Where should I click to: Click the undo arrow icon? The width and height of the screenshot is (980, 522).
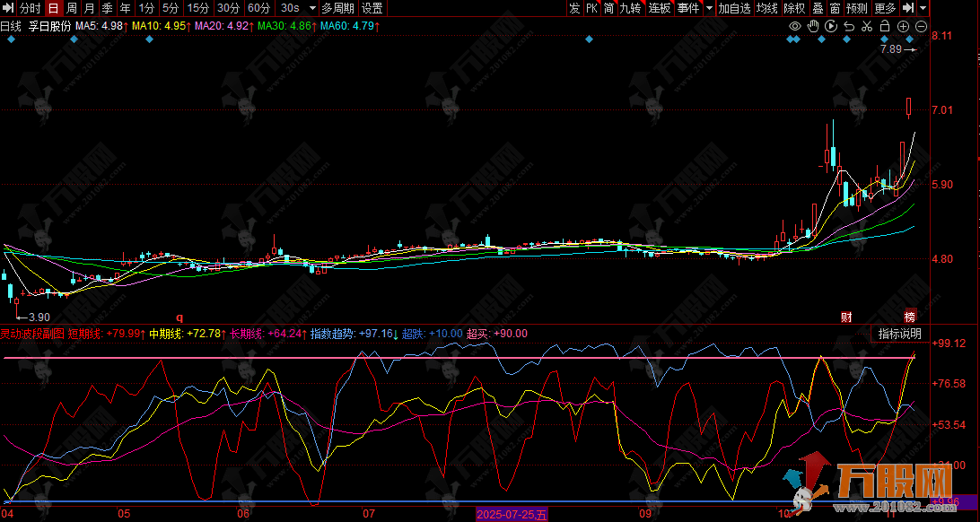[848, 26]
